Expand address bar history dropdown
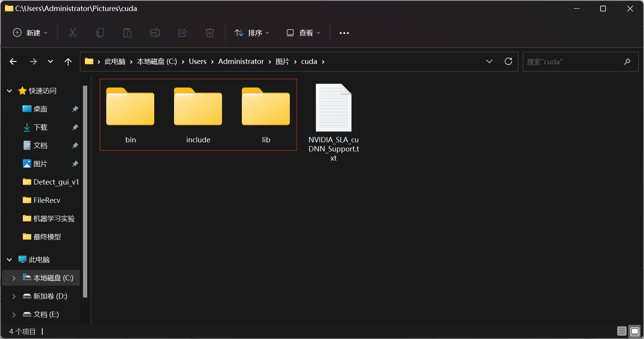Viewport: 644px width, 339px height. point(489,61)
